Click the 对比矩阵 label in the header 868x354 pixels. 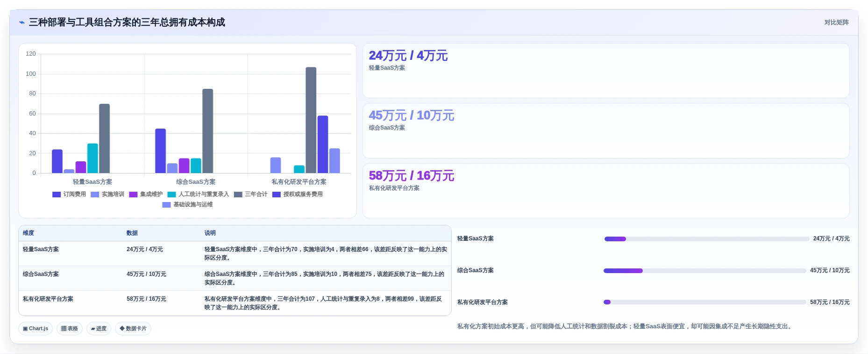[836, 22]
